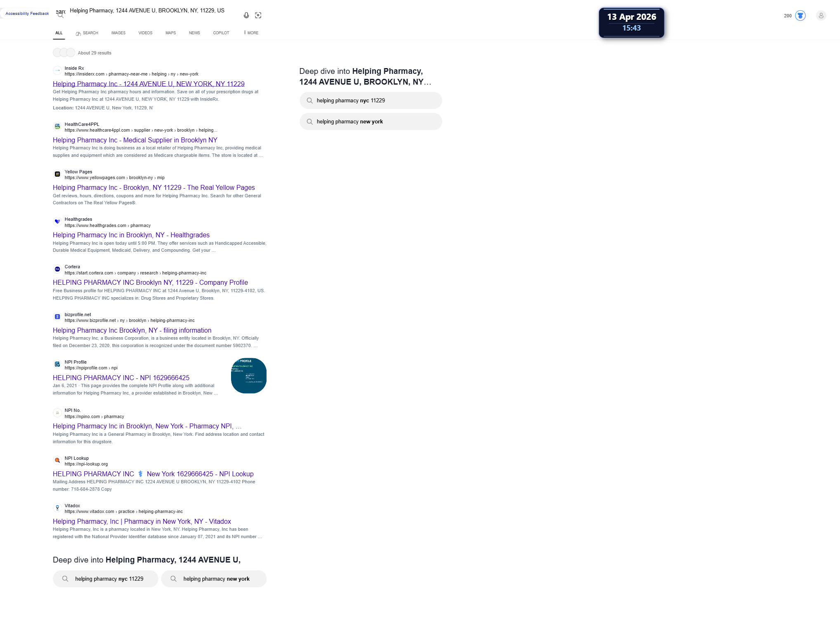840x643 pixels.
Task: Open the Healthgrades result title
Action: tap(131, 235)
